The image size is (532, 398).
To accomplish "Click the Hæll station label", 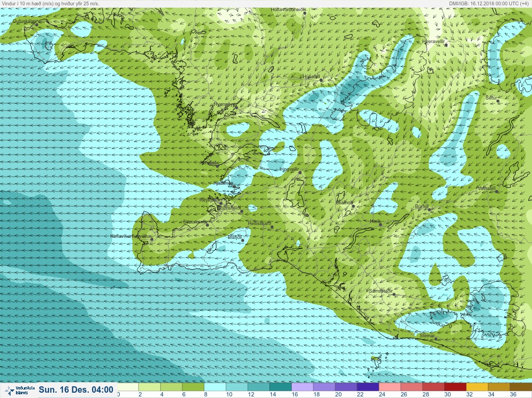I will tap(375, 221).
